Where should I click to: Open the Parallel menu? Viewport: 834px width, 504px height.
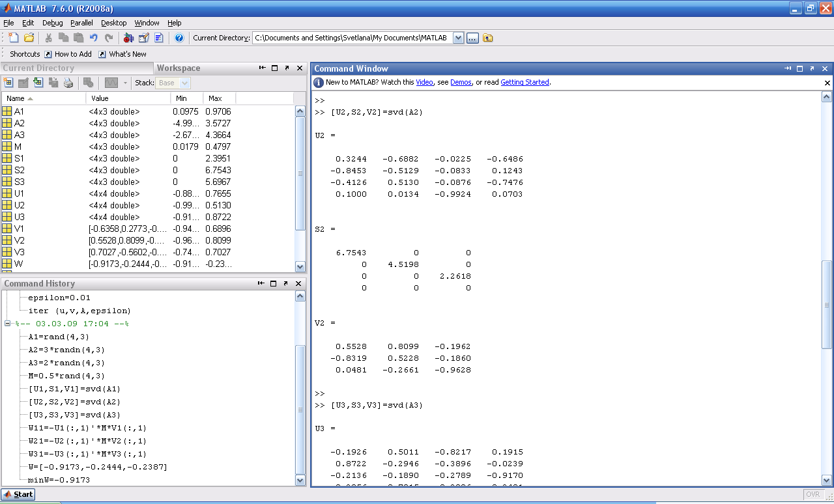coord(82,23)
